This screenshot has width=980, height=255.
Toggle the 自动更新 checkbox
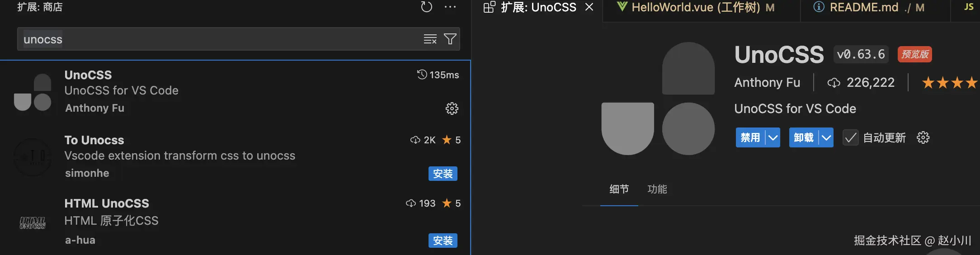click(850, 137)
